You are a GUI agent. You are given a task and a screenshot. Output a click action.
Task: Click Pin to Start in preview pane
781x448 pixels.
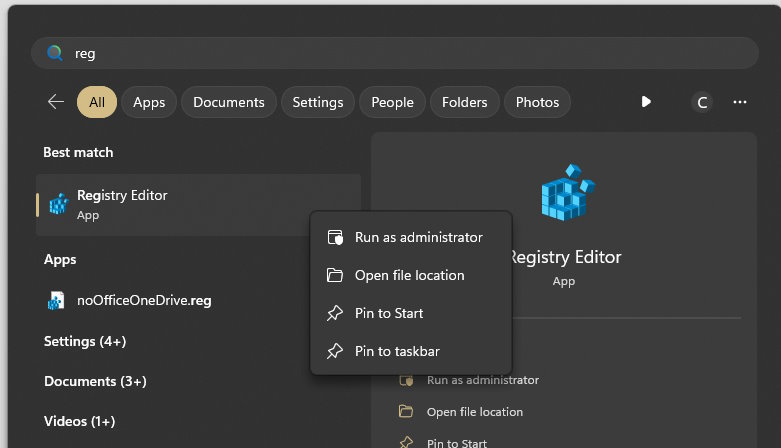click(x=457, y=443)
